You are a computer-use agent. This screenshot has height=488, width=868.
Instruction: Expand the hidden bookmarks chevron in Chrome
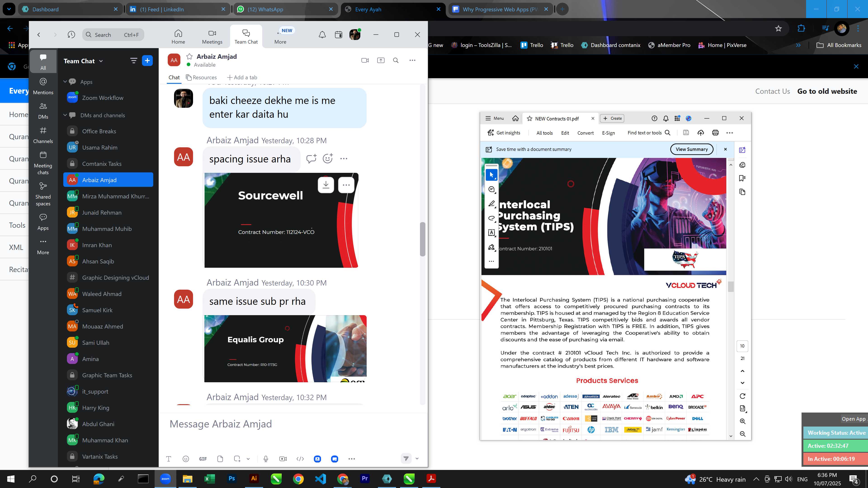coord(798,45)
